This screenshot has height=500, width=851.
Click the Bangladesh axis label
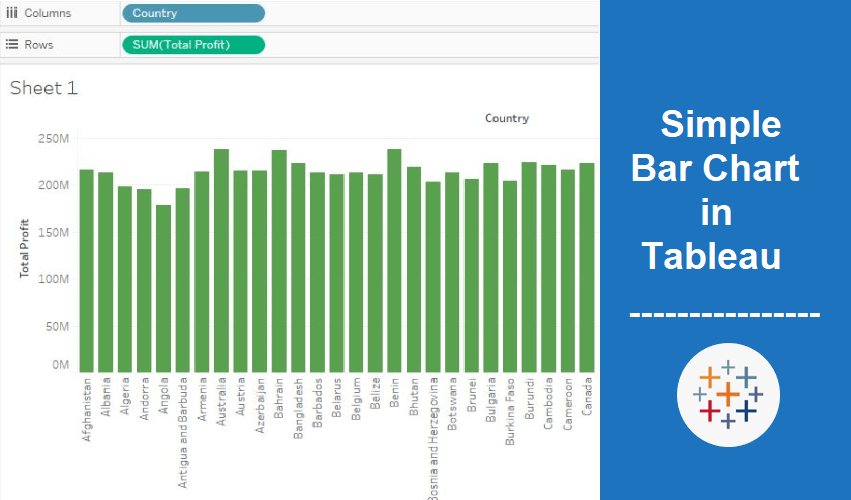point(299,408)
